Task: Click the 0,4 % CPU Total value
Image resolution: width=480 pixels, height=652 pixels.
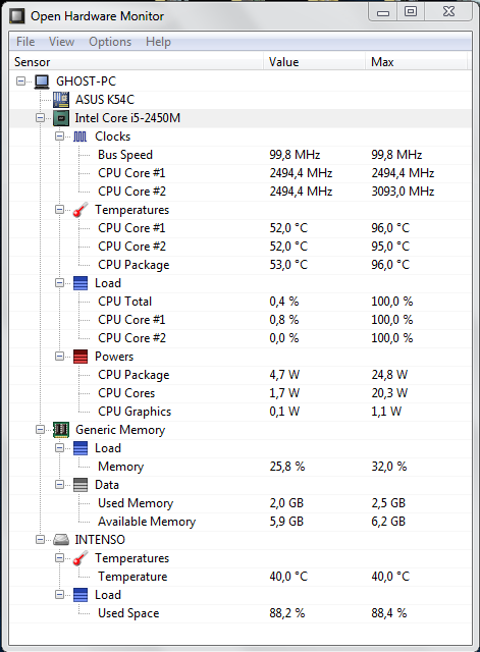Action: (x=284, y=301)
